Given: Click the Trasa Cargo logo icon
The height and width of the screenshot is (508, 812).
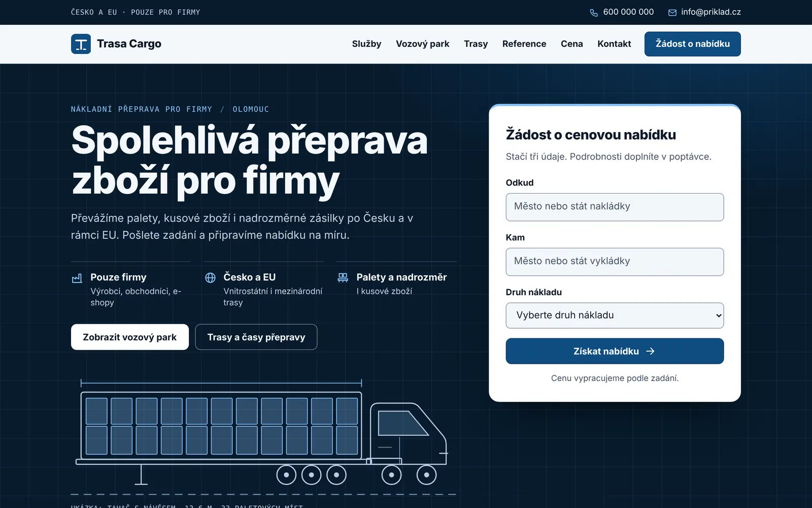Looking at the screenshot, I should pos(81,44).
